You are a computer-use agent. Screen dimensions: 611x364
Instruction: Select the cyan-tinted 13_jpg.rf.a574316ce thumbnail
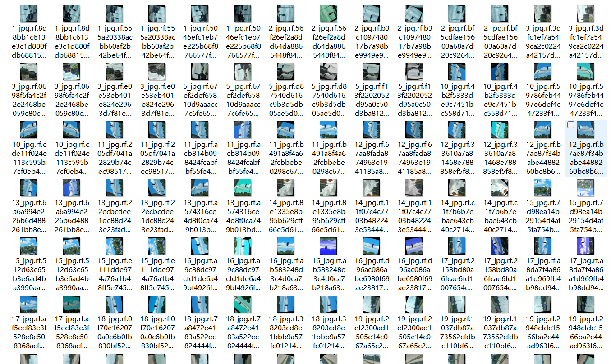click(x=243, y=188)
